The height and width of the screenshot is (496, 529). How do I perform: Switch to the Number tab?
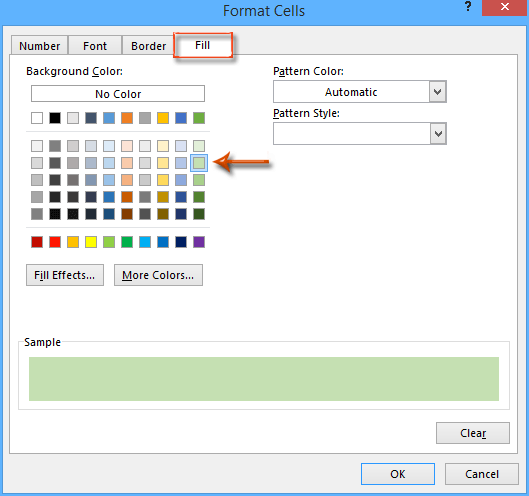tap(39, 46)
